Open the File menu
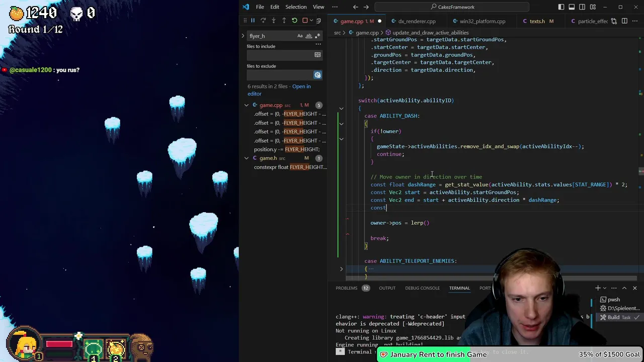 [x=260, y=7]
